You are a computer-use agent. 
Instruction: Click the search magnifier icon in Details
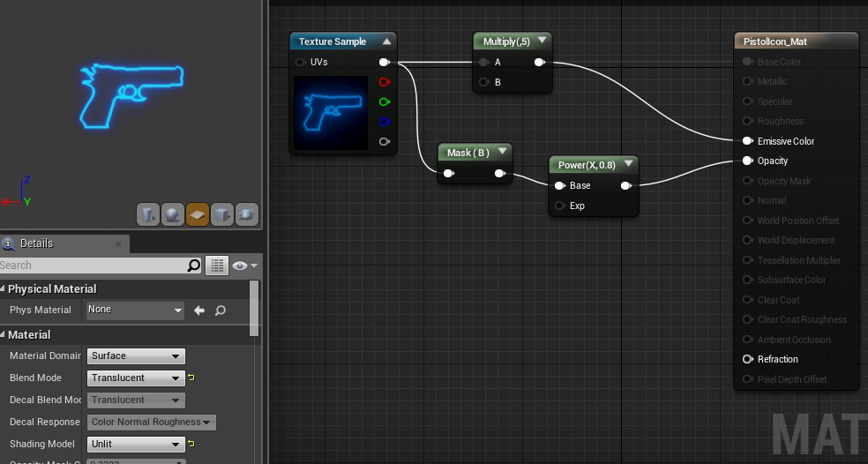(194, 266)
